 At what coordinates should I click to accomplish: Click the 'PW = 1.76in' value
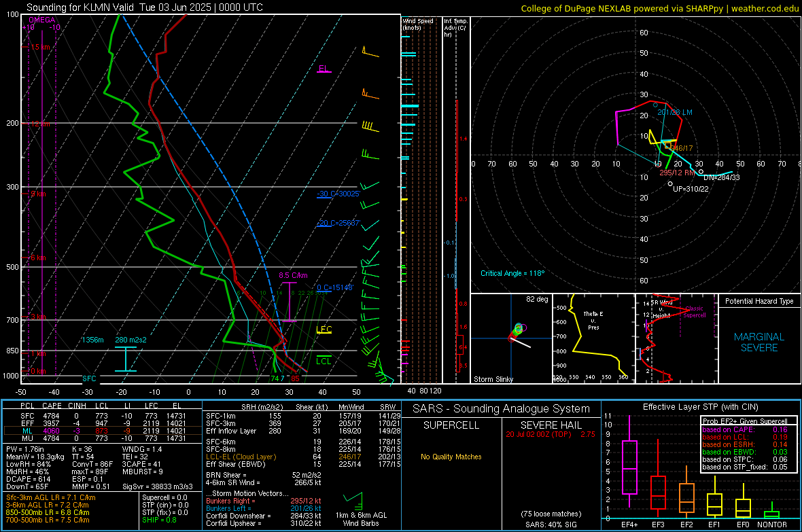pyautogui.click(x=27, y=449)
